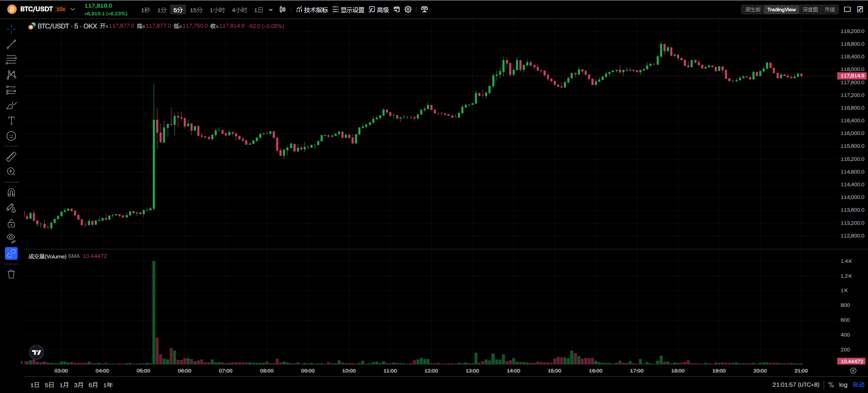
Task: Toggle magnet mode
Action: pyautogui.click(x=11, y=192)
